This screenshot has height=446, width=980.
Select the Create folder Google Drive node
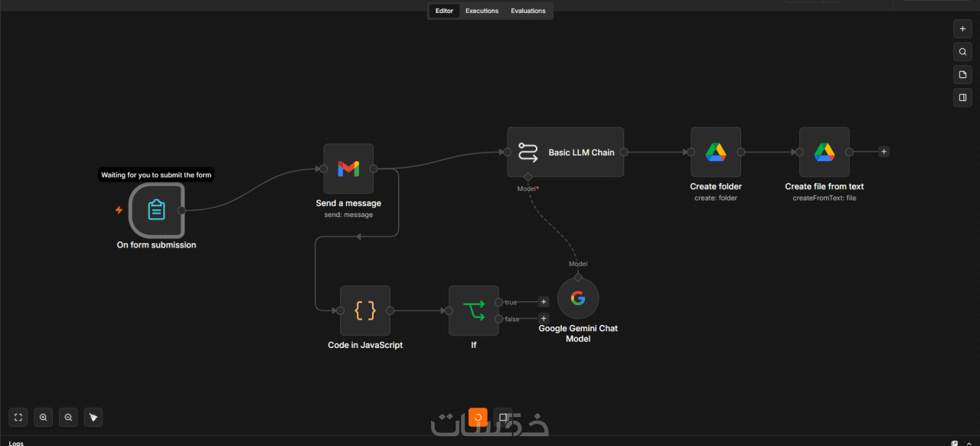coord(716,152)
